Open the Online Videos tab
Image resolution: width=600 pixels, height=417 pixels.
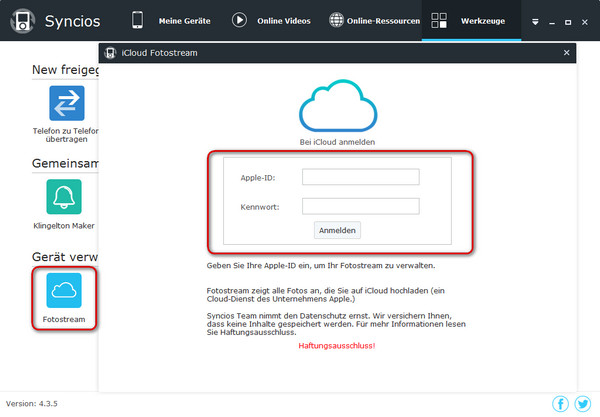[284, 21]
